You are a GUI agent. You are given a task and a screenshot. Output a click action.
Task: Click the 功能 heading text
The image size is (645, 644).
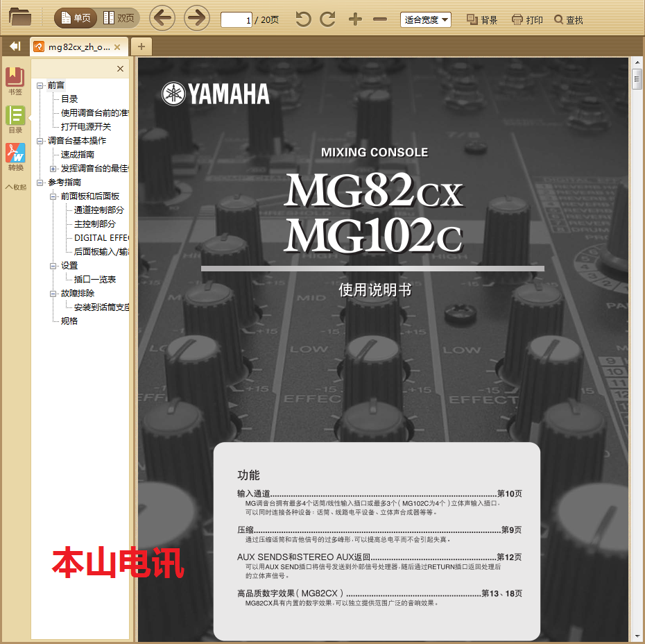(x=248, y=475)
